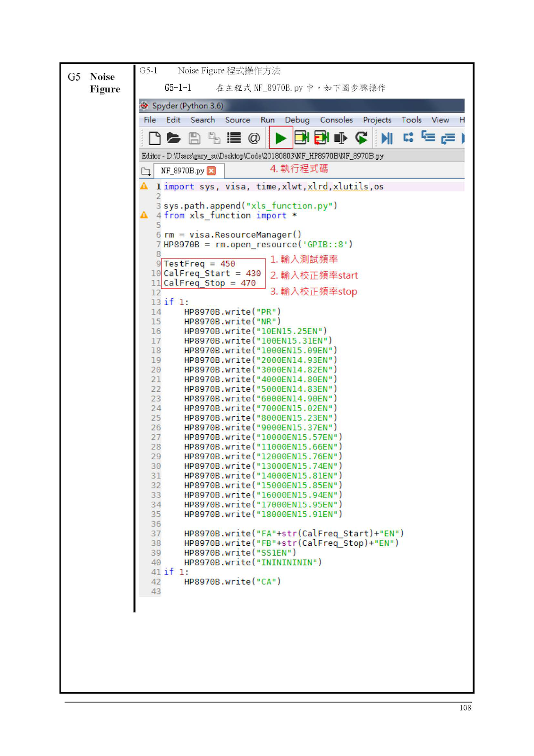This screenshot has width=534, height=756.
Task: Click the "18000EN15.91EN" write line
Action: click(263, 514)
